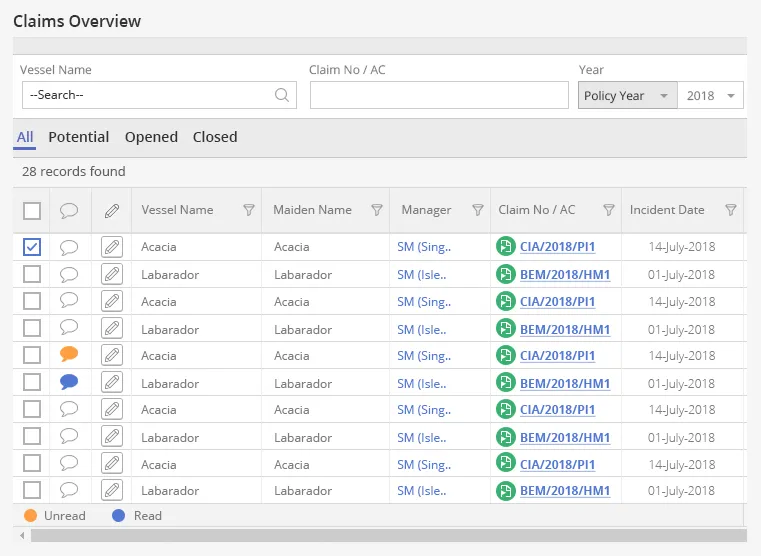The image size is (761, 556).
Task: Click green document icon in second table row
Action: click(x=506, y=274)
